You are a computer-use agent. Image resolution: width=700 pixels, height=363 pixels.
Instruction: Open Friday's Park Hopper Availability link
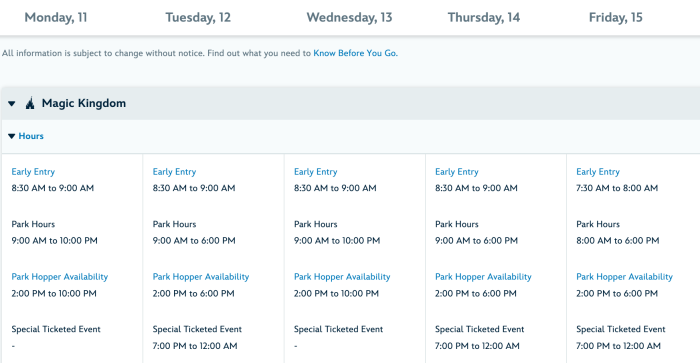[x=625, y=277]
